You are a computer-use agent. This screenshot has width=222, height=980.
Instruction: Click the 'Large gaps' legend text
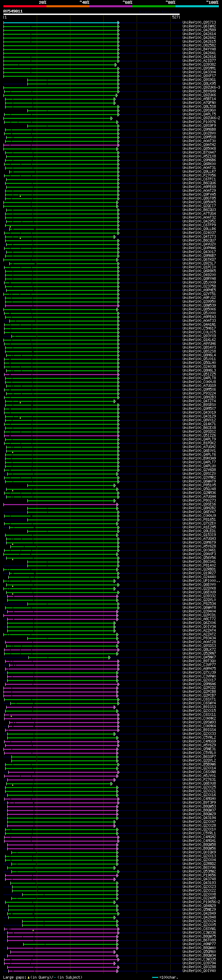(x=15, y=977)
